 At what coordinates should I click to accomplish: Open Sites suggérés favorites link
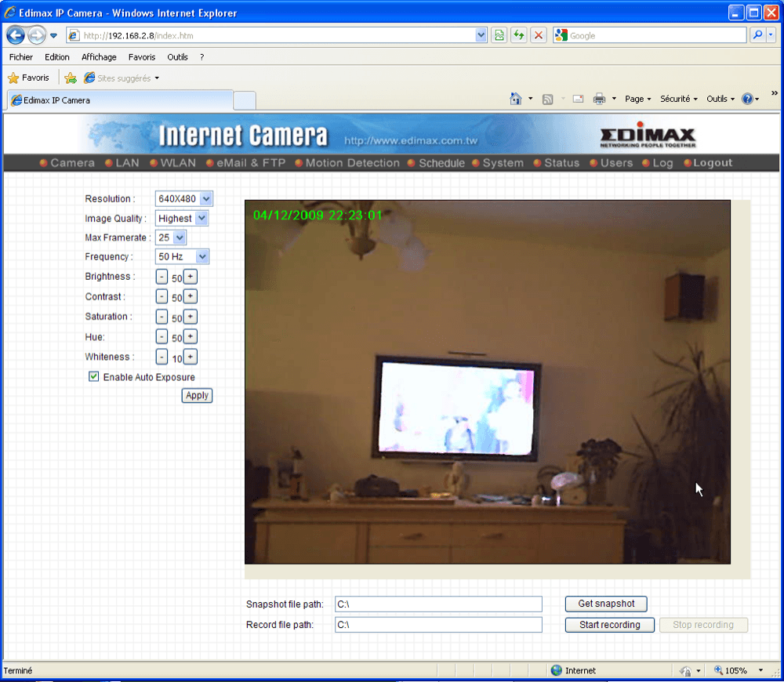[x=122, y=78]
